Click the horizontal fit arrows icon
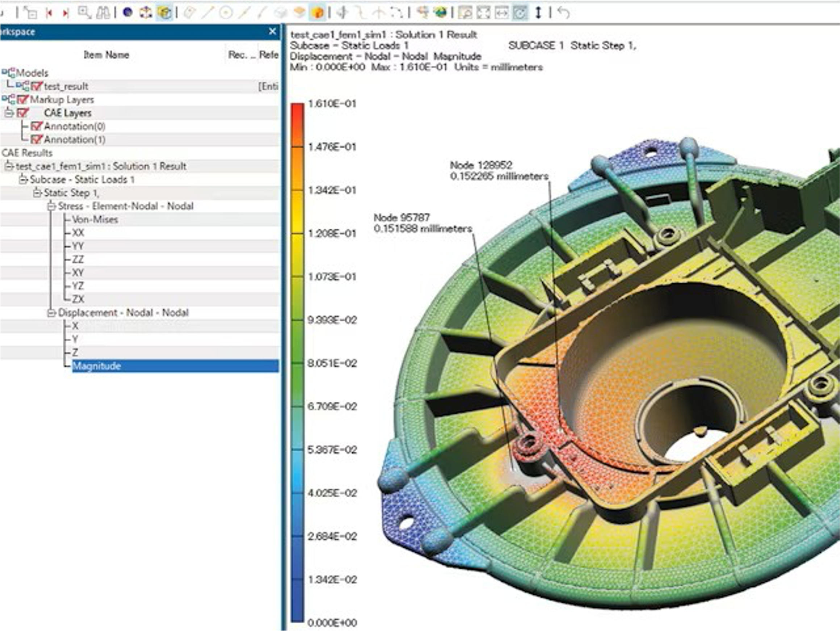840x631 pixels. click(502, 13)
